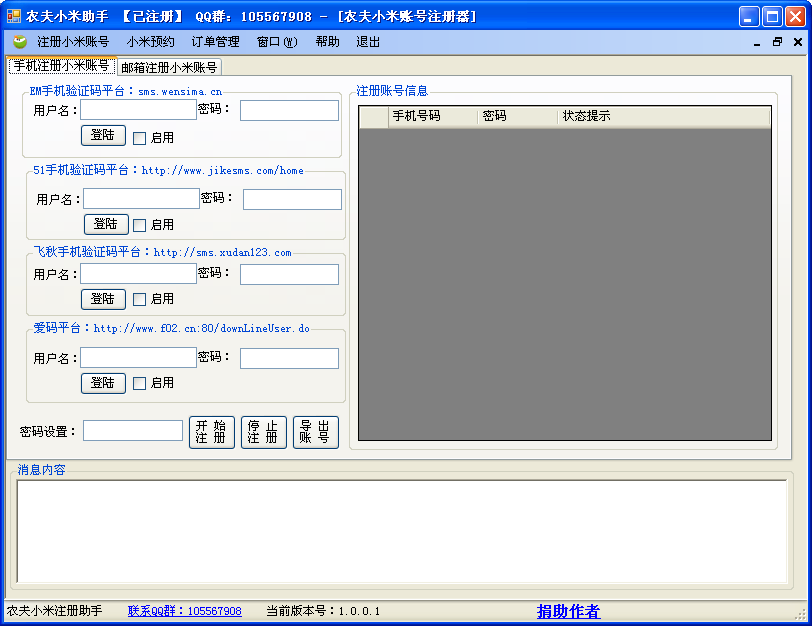Viewport: 812px width, 626px height.
Task: Click the sms.wensima.cn platform label
Action: click(180, 92)
